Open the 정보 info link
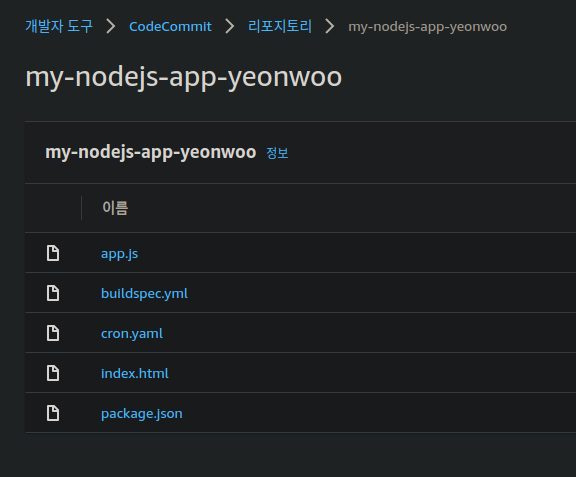 click(277, 153)
